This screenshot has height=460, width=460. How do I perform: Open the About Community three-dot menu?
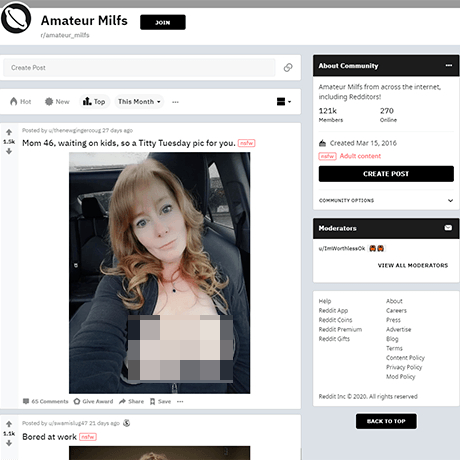(x=449, y=65)
